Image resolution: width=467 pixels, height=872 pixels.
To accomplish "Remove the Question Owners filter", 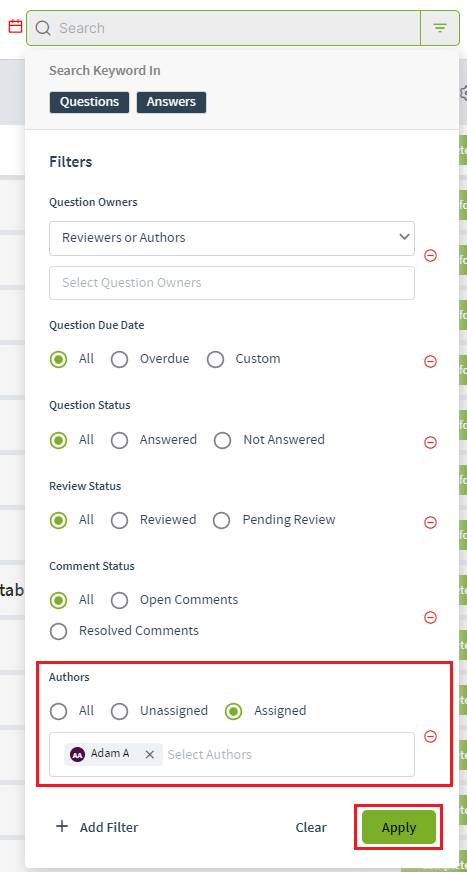I will coord(430,255).
